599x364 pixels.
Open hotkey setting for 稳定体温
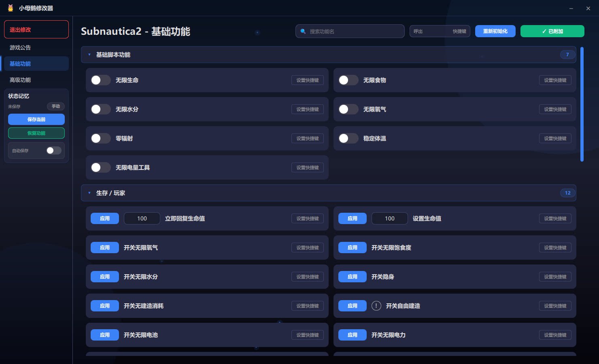tap(555, 138)
